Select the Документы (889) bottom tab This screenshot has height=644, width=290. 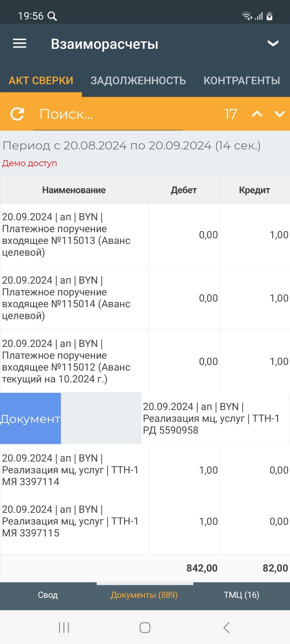[x=144, y=595]
